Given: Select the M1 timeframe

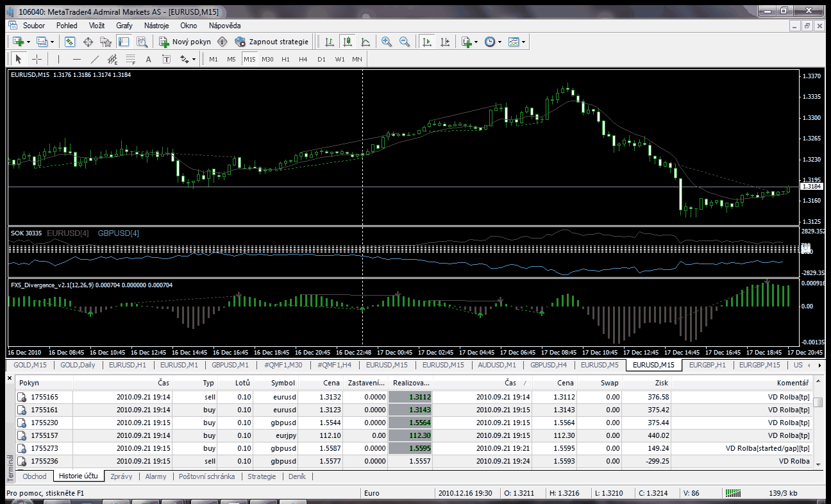Looking at the screenshot, I should [x=214, y=59].
